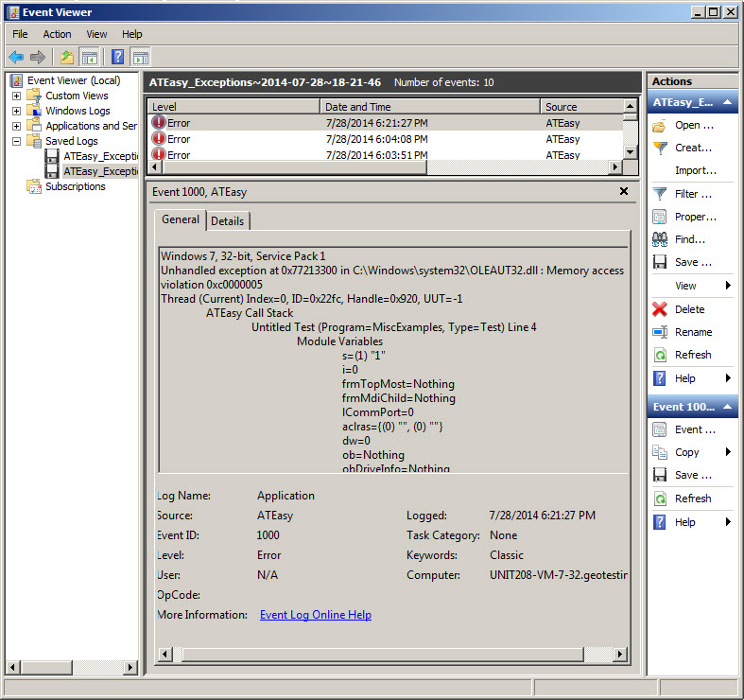The width and height of the screenshot is (744, 700).
Task: Select the 6:04:08 PM error event row
Action: pyautogui.click(x=378, y=139)
